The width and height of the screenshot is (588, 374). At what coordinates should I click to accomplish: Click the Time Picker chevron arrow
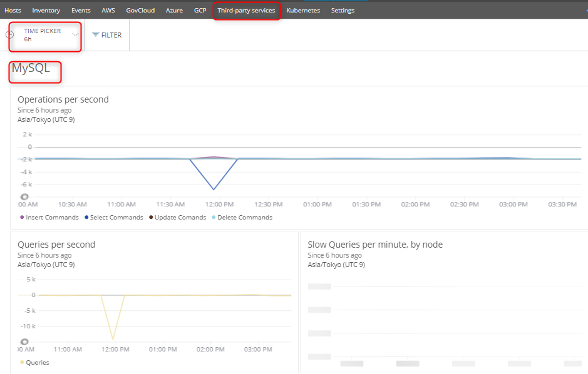(x=75, y=35)
